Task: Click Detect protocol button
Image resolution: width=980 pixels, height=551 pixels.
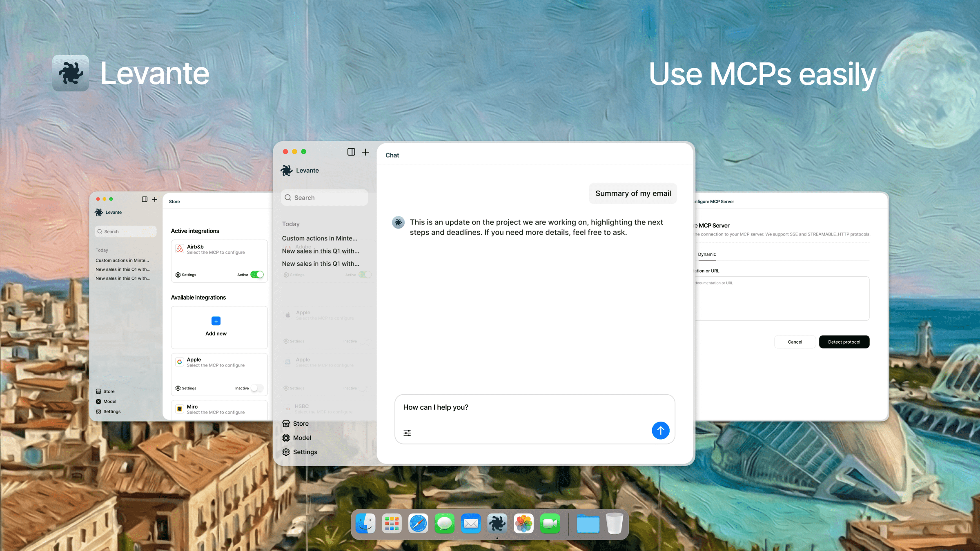Action: [x=844, y=342]
